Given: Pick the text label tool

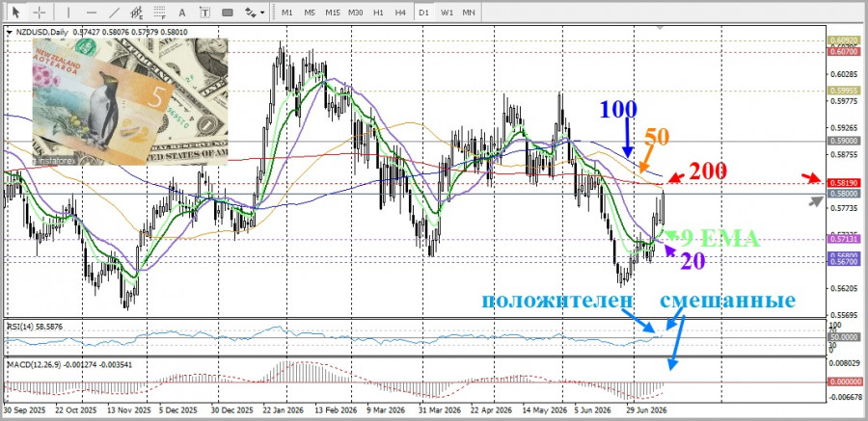Looking at the screenshot, I should pyautogui.click(x=204, y=12).
